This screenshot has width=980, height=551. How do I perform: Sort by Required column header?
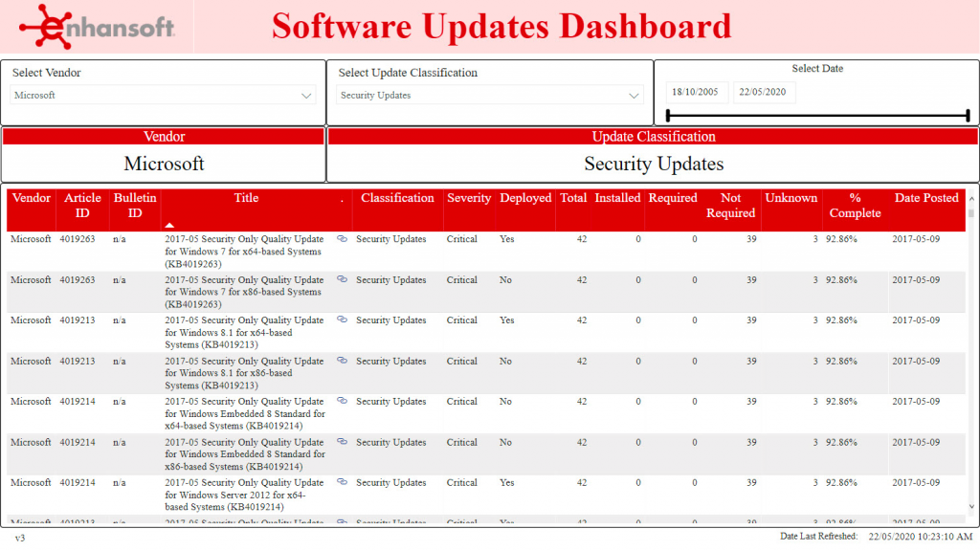pyautogui.click(x=673, y=198)
